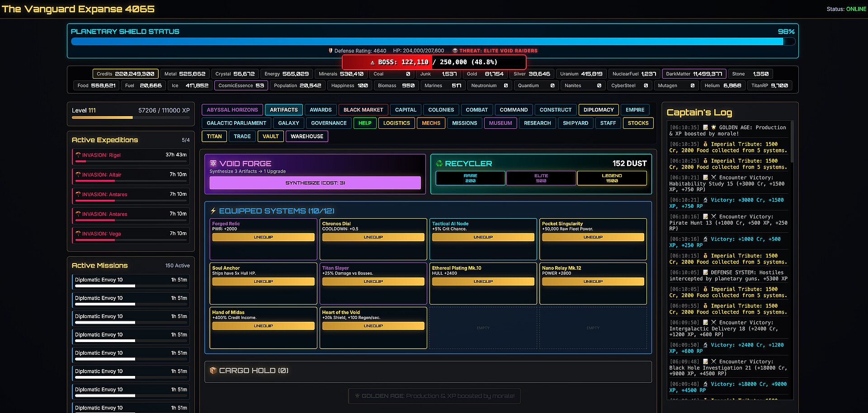
Task: Open the Black Market tab
Action: click(363, 110)
